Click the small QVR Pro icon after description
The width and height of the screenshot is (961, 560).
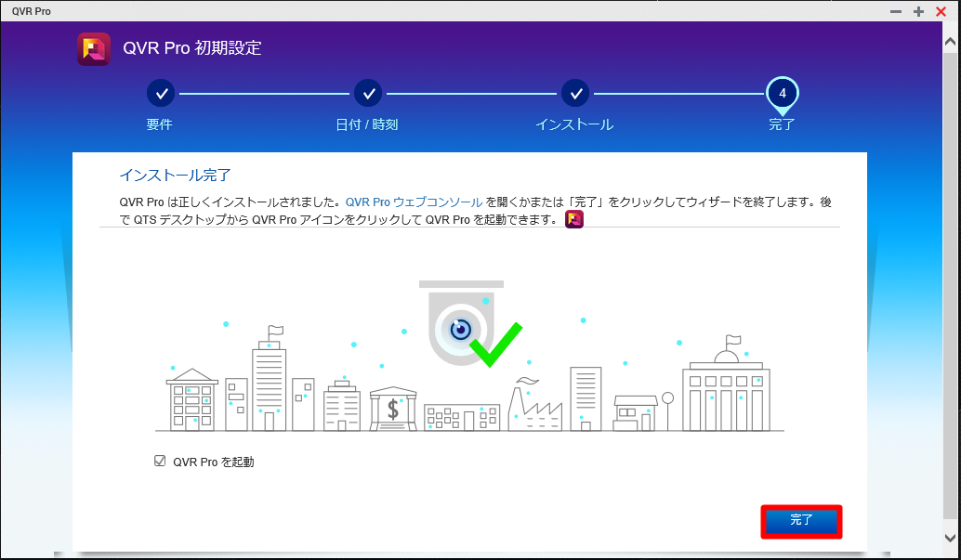(574, 219)
